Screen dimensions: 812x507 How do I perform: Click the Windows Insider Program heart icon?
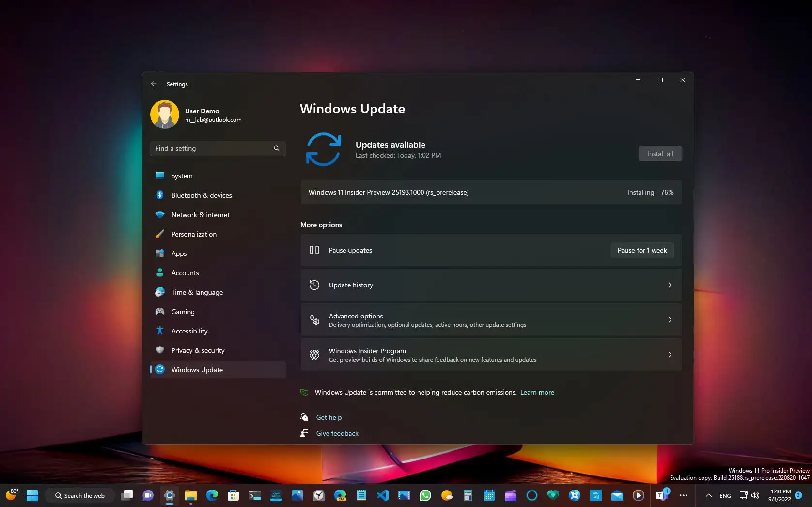[314, 355]
